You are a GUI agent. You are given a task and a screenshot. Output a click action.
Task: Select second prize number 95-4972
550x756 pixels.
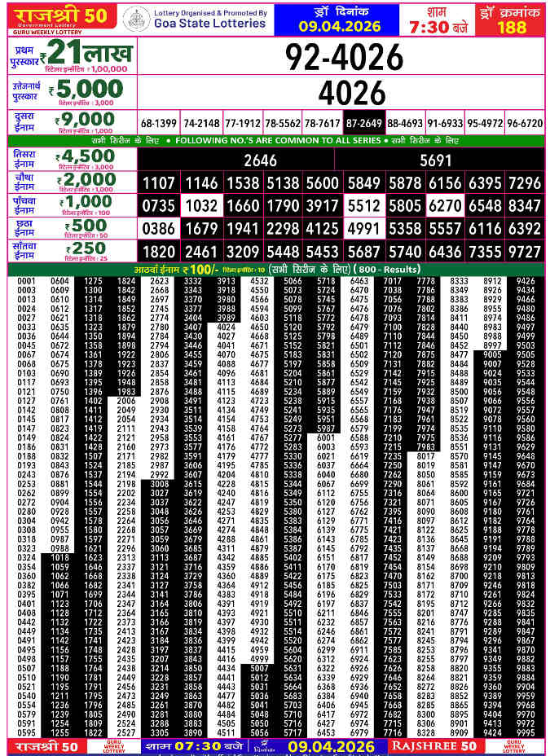pos(485,124)
